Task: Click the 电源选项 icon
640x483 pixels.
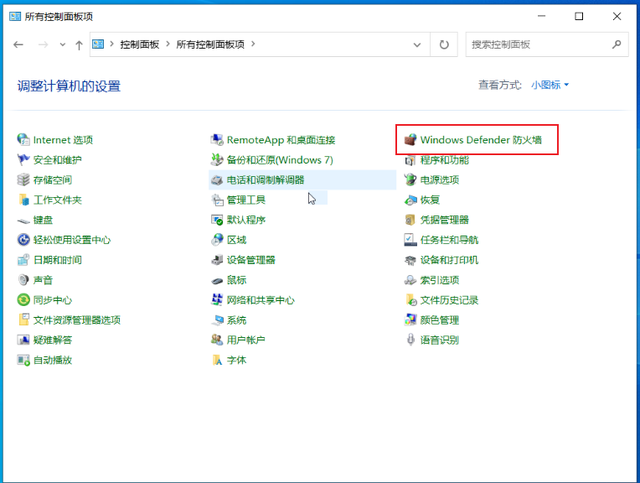Action: [x=410, y=180]
